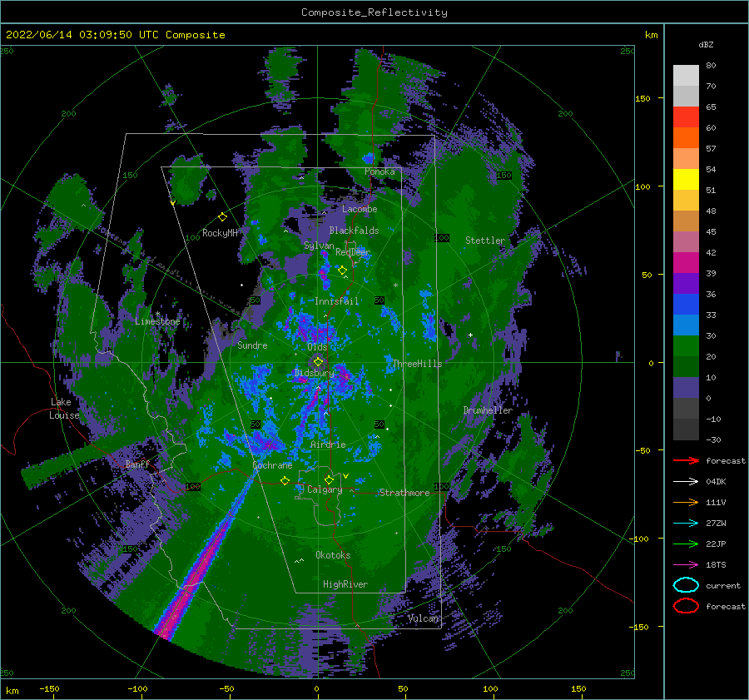Screen dimensions: 749x700
Task: Click the current legend label
Action: click(723, 586)
